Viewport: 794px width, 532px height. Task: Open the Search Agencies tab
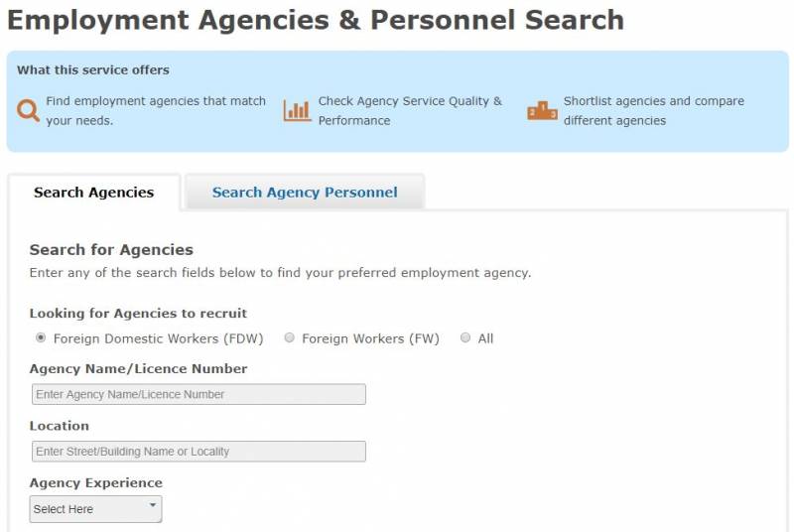point(93,193)
